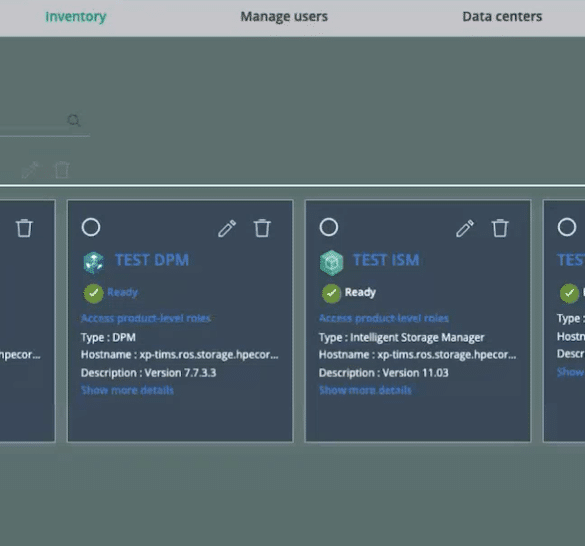Delete the TEST DPM product
The image size is (585, 546).
(262, 228)
